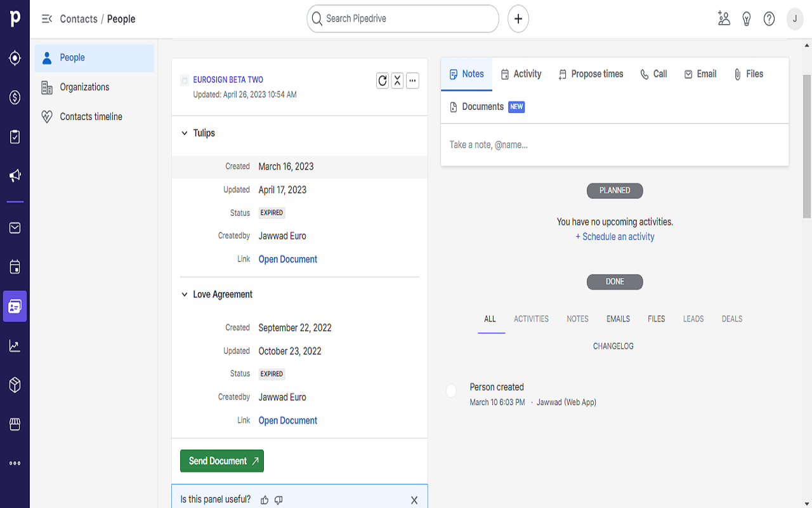The image size is (812, 508).
Task: Click Person created history entry
Action: coord(497,387)
